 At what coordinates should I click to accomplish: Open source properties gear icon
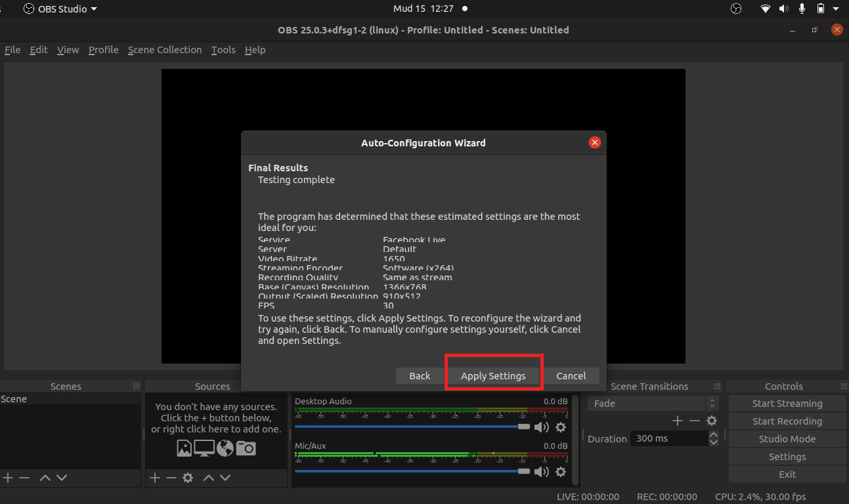[188, 478]
